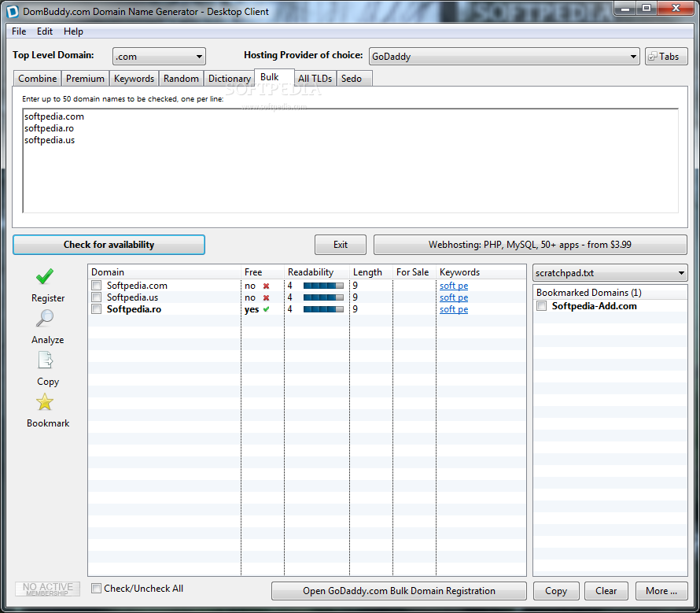This screenshot has height=613, width=700.
Task: Click the Register green checkmark icon
Action: point(45,276)
